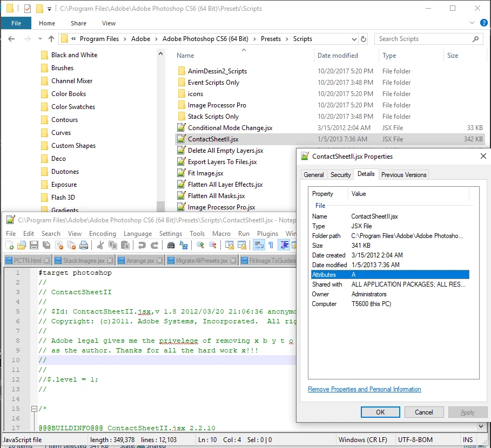
Task: Click the Zoom Out icon in Notepad++
Action: click(213, 245)
